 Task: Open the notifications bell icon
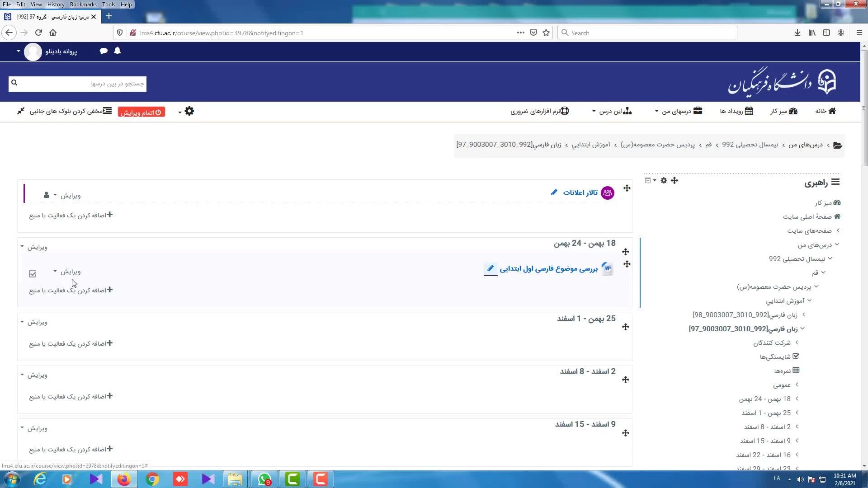tap(117, 51)
